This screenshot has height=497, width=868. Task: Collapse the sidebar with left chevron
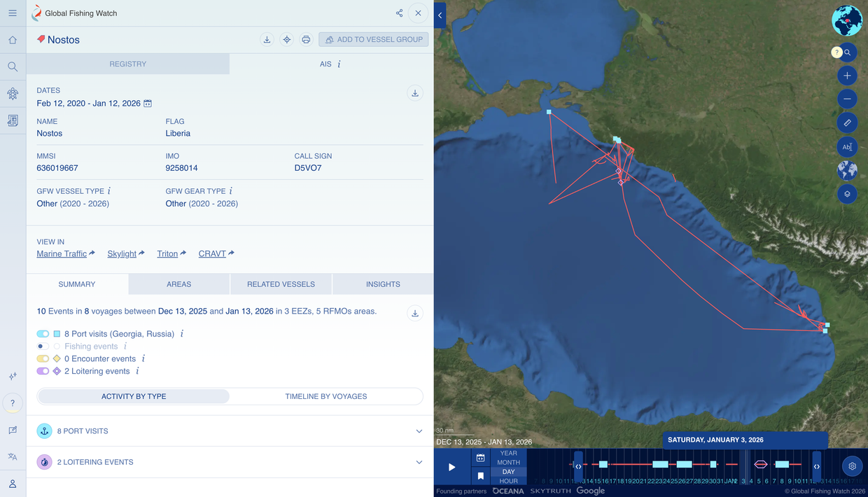coord(440,15)
